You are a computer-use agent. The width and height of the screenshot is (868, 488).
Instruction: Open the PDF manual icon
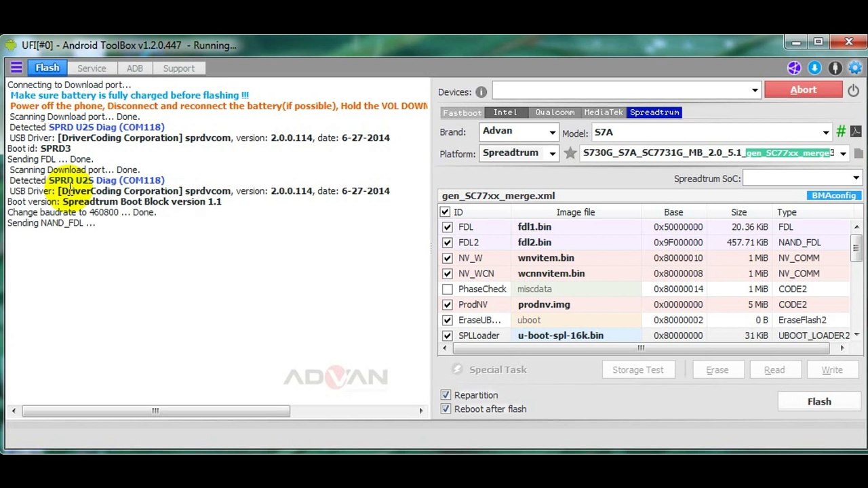[x=856, y=131]
